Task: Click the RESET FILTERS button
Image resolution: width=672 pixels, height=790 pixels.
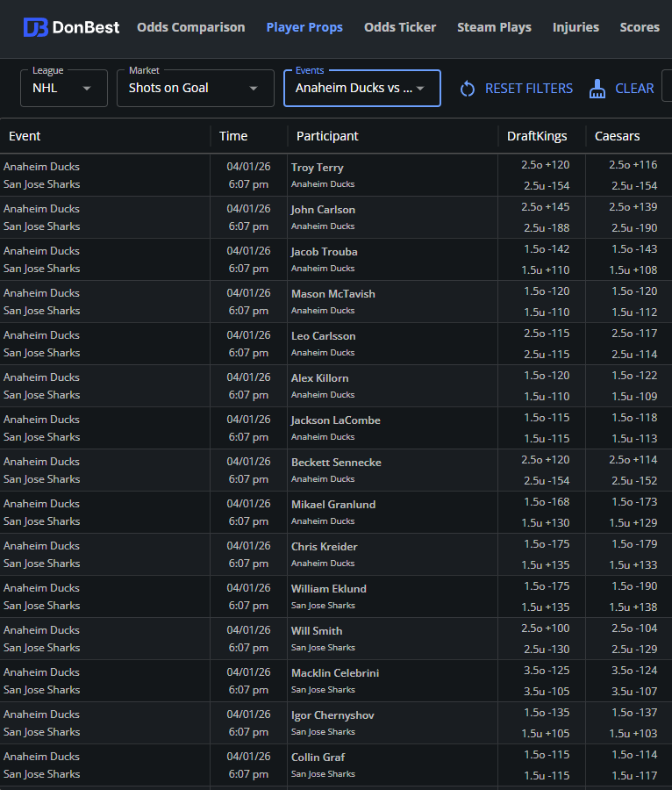Action: pyautogui.click(x=528, y=89)
